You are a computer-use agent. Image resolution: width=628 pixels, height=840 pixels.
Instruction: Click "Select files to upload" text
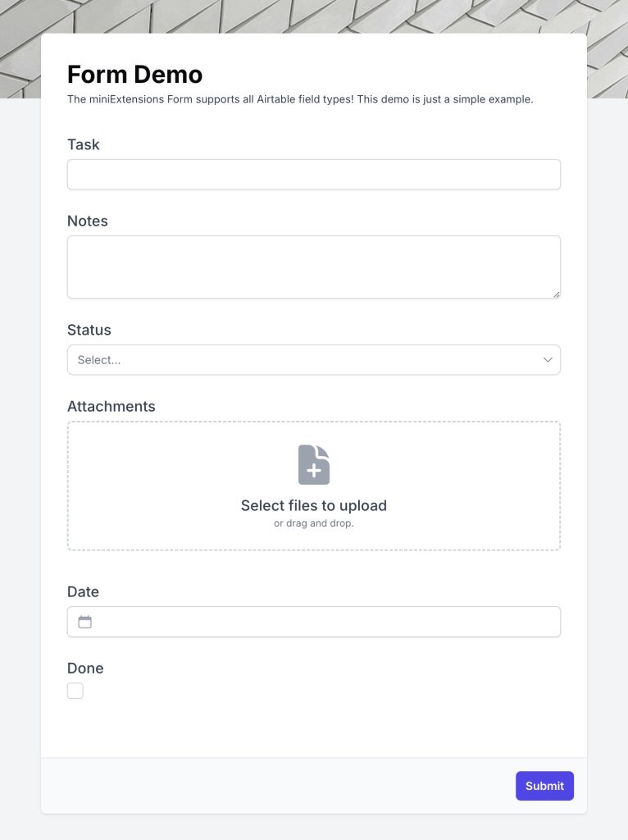[x=313, y=505]
